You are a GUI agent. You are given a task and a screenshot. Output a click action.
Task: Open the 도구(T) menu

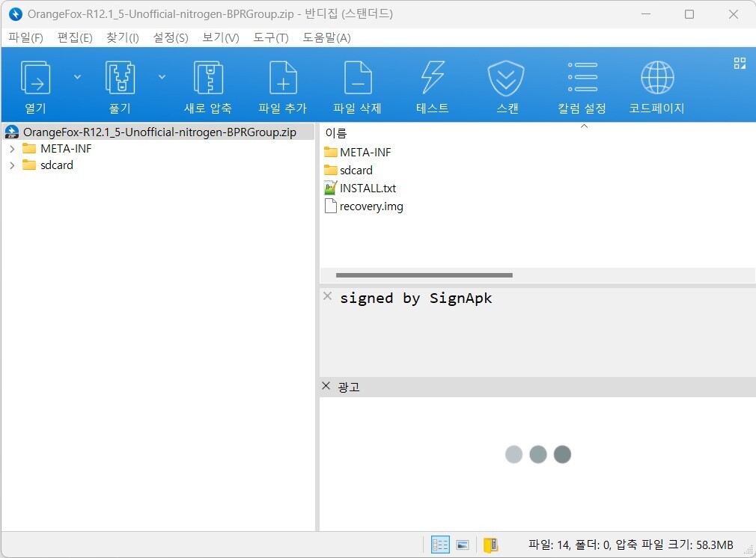(x=270, y=37)
